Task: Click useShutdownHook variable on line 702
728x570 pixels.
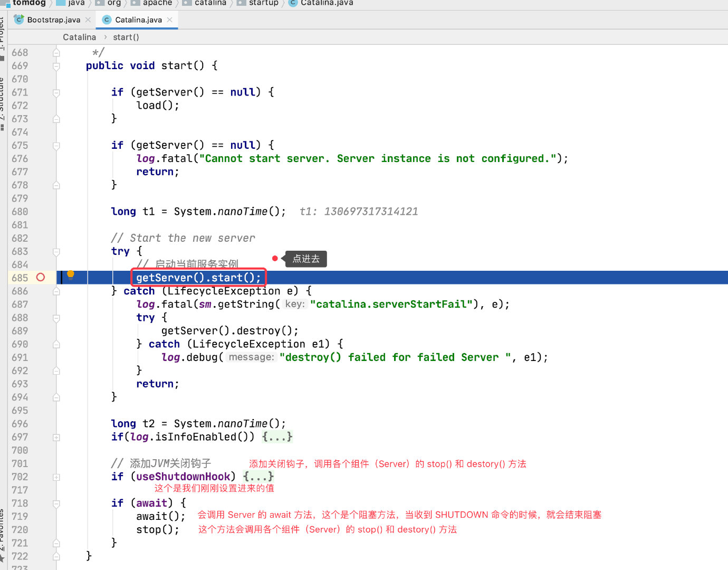Action: (x=183, y=477)
